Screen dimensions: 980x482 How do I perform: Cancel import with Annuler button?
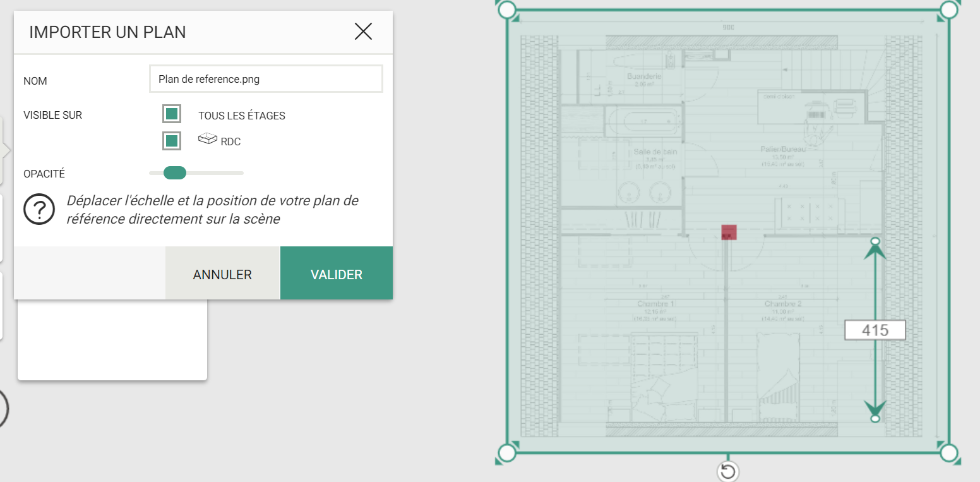pyautogui.click(x=222, y=274)
